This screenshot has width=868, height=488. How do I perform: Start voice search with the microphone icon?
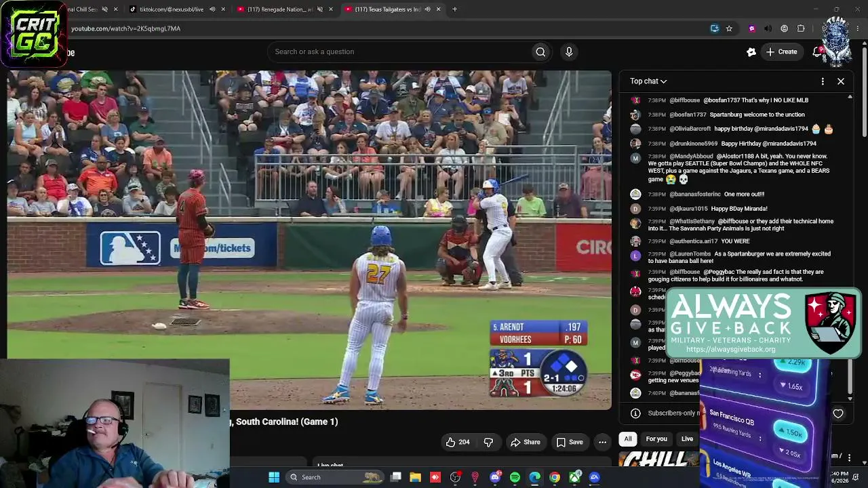pyautogui.click(x=569, y=52)
